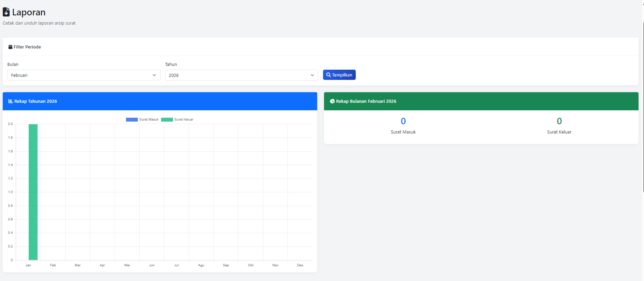
Task: Toggle Surat Masuk legend blue swatch
Action: [132, 120]
